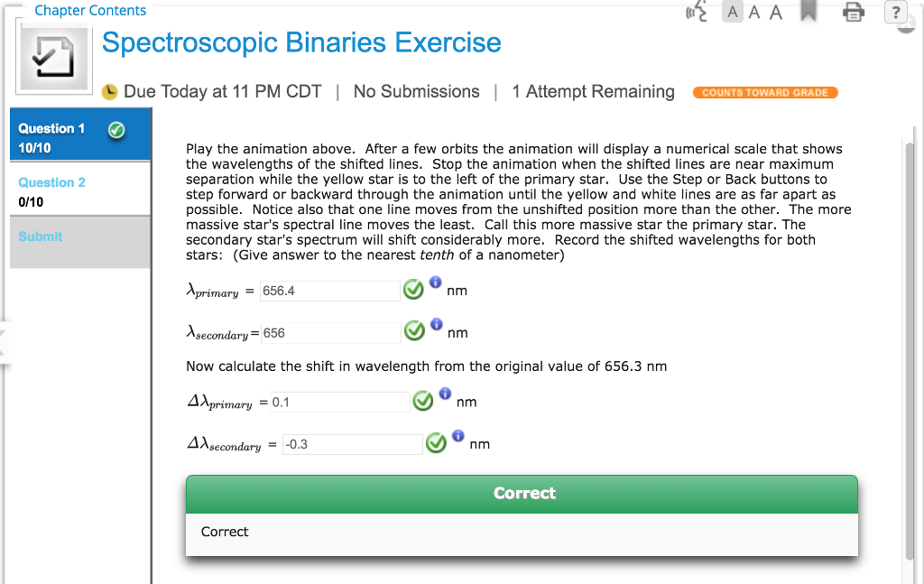Image resolution: width=924 pixels, height=584 pixels.
Task: Click the bookmark icon in the top bar
Action: 807,12
